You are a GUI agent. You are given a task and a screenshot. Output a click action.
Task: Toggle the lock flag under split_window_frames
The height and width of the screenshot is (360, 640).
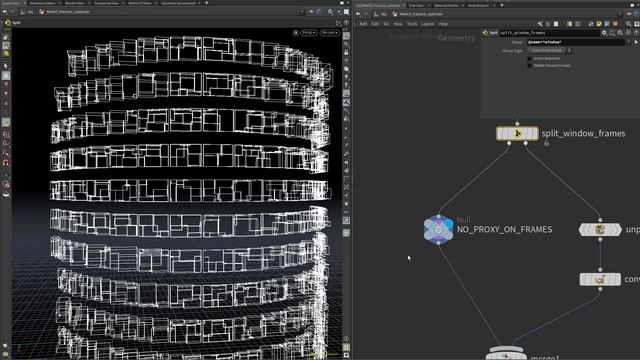click(x=547, y=143)
